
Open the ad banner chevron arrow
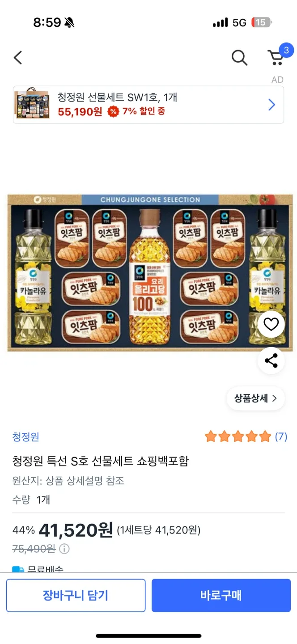pyautogui.click(x=272, y=105)
